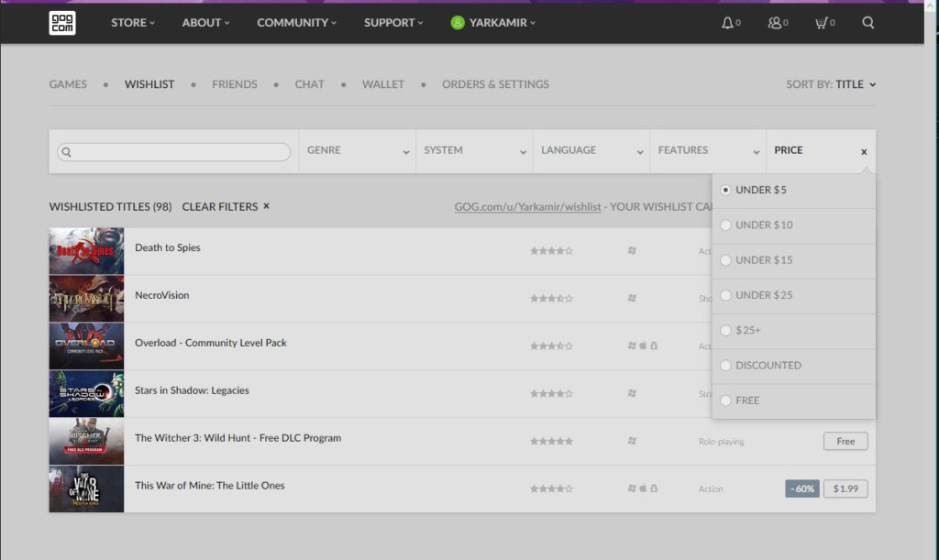
Task: Click the Mac icon in Overload row
Action: [643, 346]
